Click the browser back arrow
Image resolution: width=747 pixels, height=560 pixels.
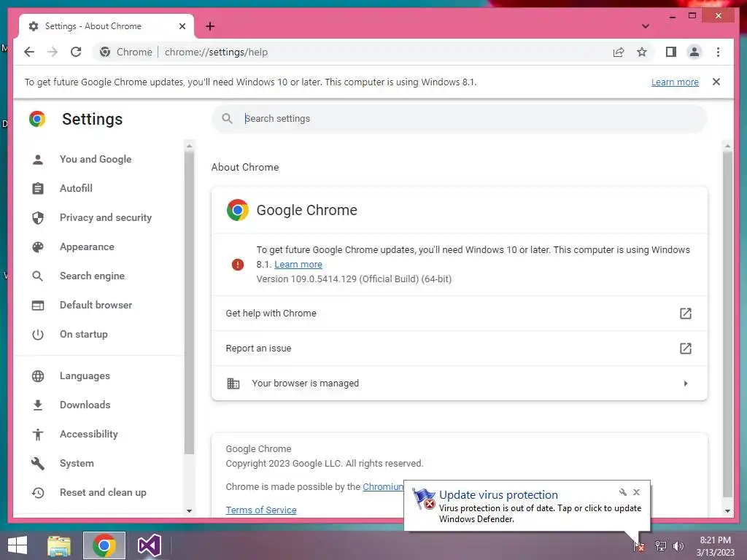coord(29,52)
